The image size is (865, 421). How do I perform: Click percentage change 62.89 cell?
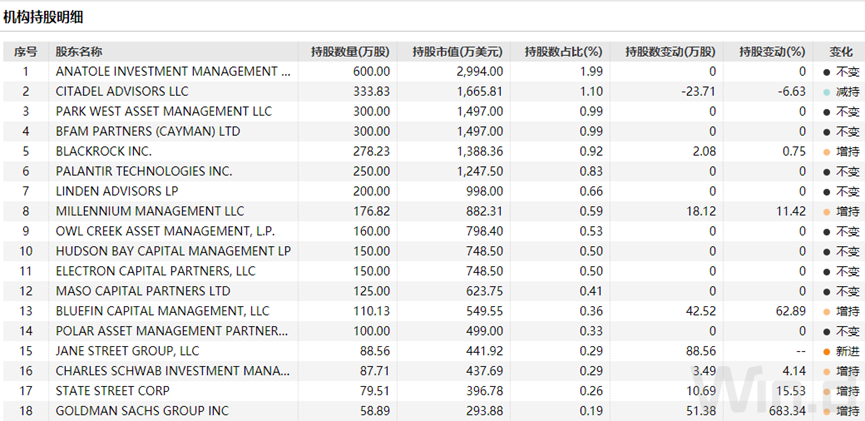(x=791, y=311)
